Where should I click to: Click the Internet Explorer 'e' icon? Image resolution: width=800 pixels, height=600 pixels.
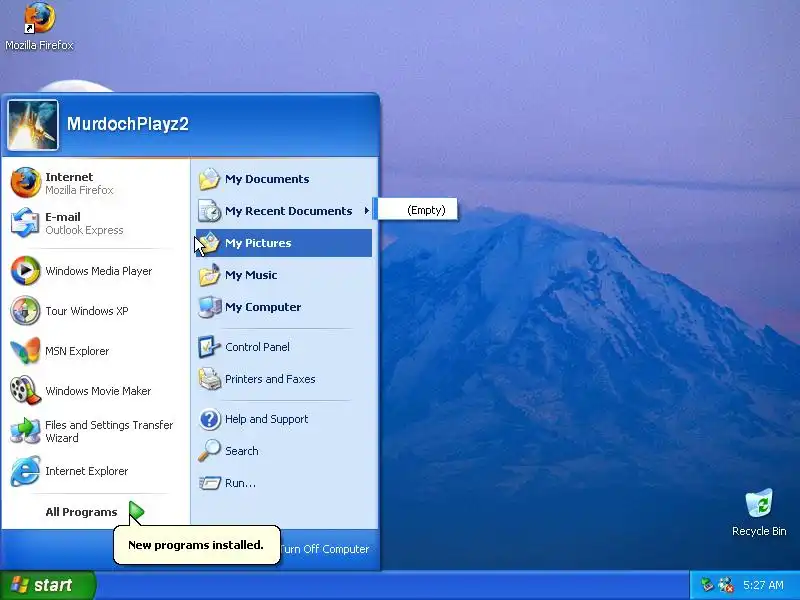(25, 470)
